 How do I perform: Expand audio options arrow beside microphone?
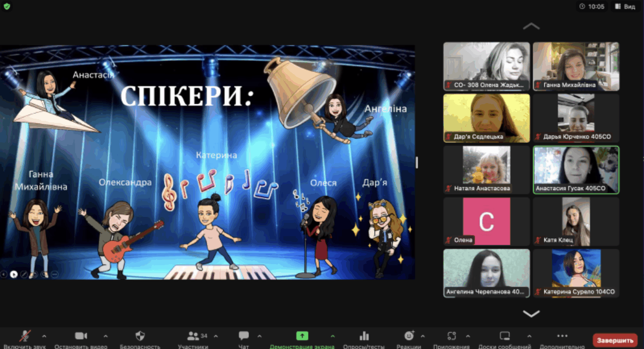tap(44, 336)
